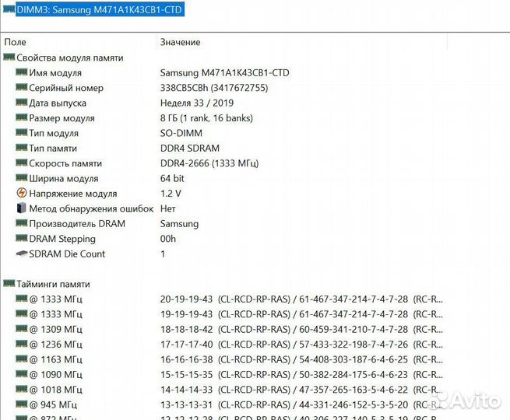
Task: Select the 'DRAM Stepping' field label
Action: click(x=62, y=239)
